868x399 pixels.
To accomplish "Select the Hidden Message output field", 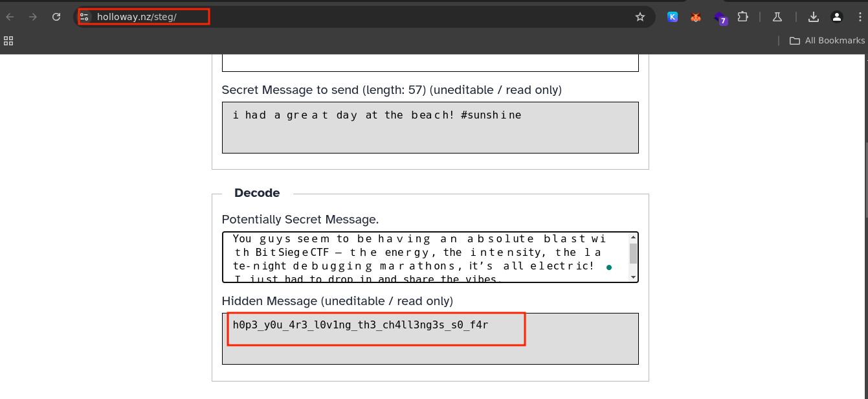I will coord(430,339).
